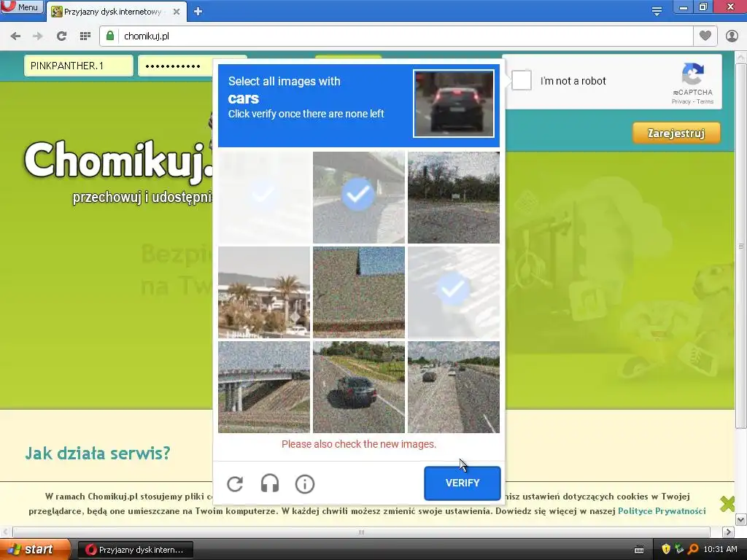This screenshot has height=560, width=747.
Task: Open the Polityce Prywatności link
Action: point(661,511)
